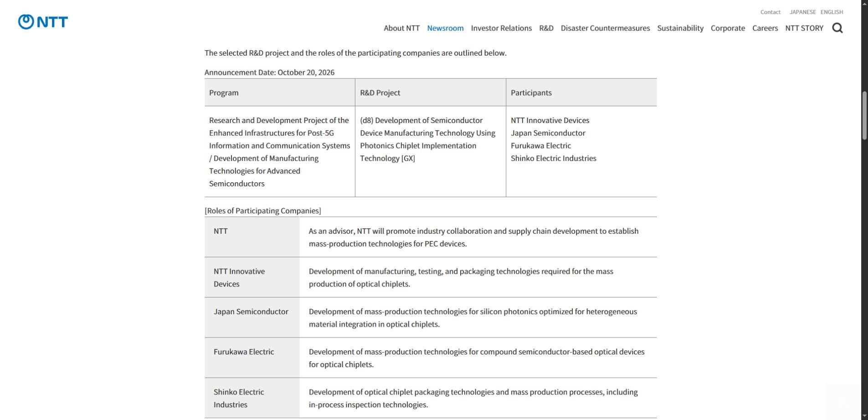Click "Shinko Electric Industries" in the Participants cell
868x420 pixels.
coord(553,159)
